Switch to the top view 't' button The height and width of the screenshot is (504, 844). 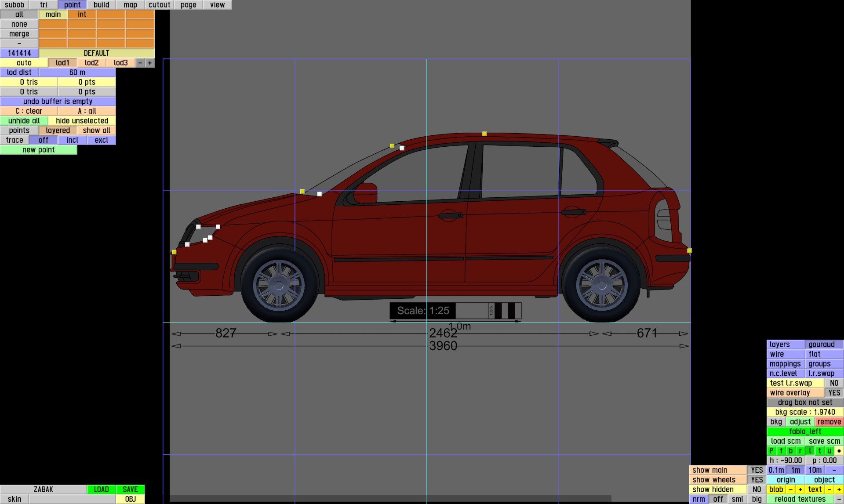(820, 451)
